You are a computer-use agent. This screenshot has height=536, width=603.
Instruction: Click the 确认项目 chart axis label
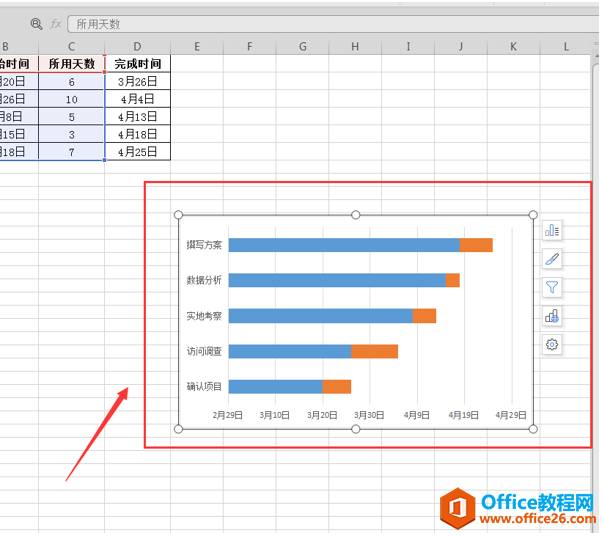pyautogui.click(x=205, y=388)
